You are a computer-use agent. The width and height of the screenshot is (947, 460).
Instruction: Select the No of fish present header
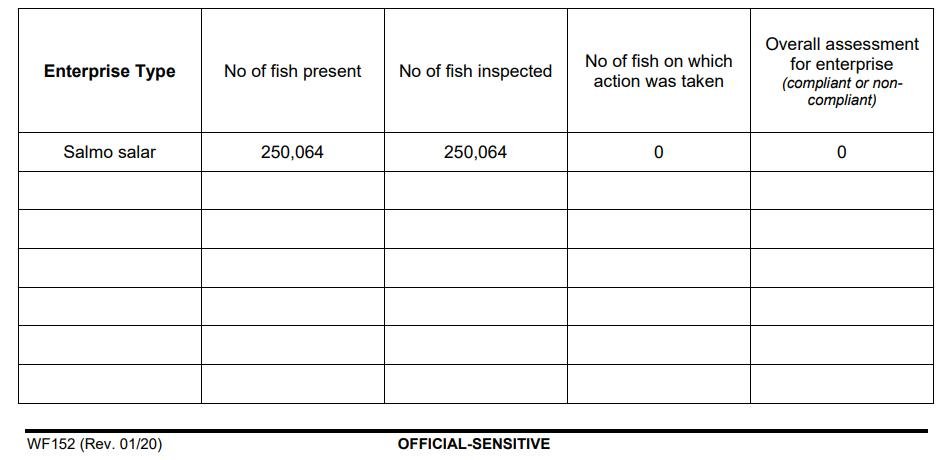[x=293, y=71]
